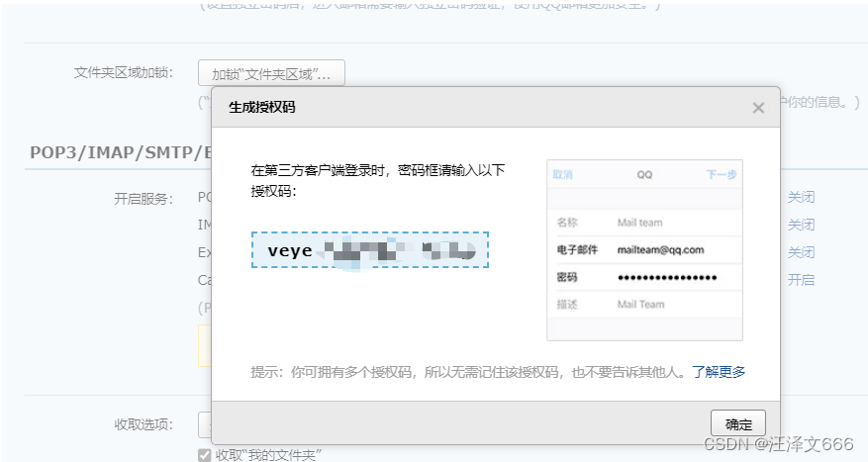Toggle the 收取"我的文件夹" checkbox
Viewport: 868px width, 462px height.
pos(204,455)
